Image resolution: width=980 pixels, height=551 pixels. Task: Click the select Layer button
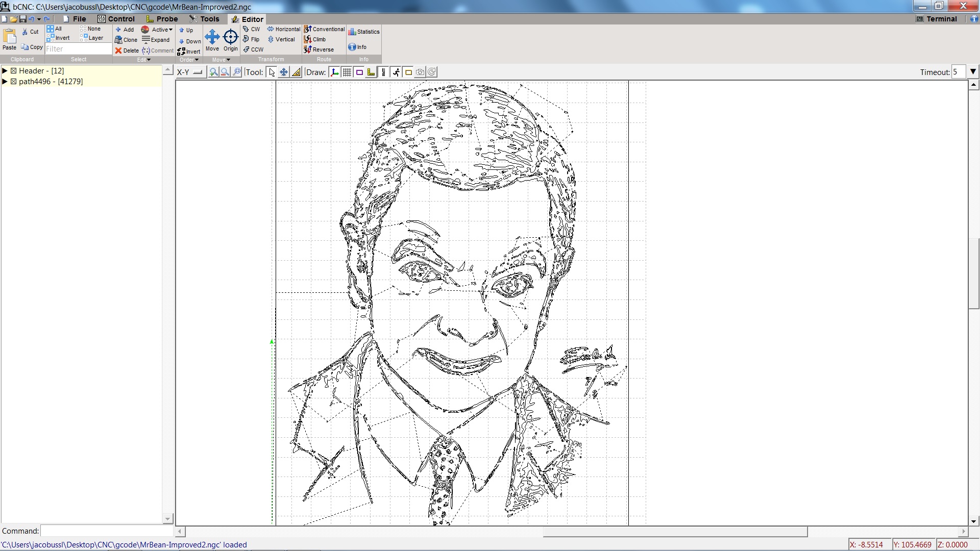coord(92,38)
